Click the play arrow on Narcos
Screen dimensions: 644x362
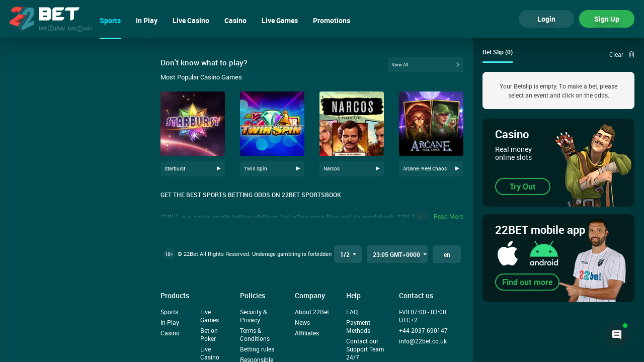(x=378, y=168)
